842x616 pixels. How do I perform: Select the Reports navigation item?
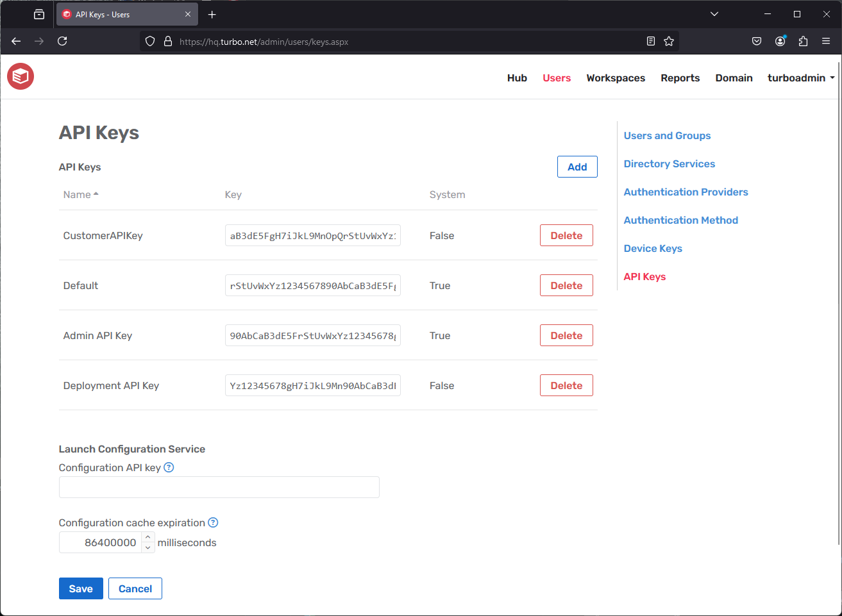pyautogui.click(x=680, y=78)
